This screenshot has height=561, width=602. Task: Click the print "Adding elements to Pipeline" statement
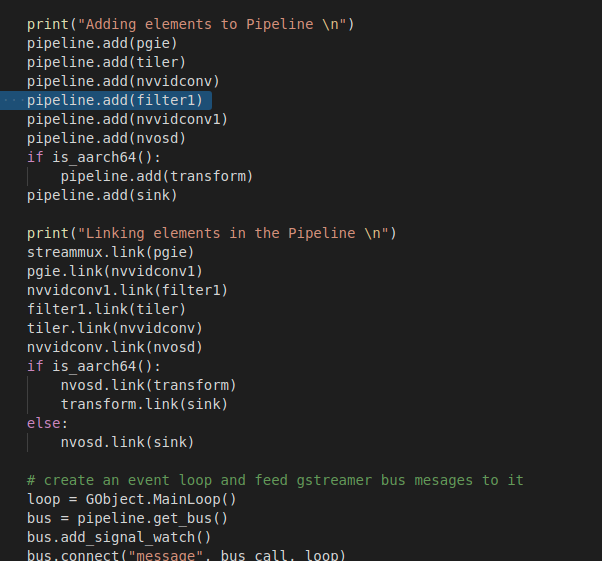190,24
